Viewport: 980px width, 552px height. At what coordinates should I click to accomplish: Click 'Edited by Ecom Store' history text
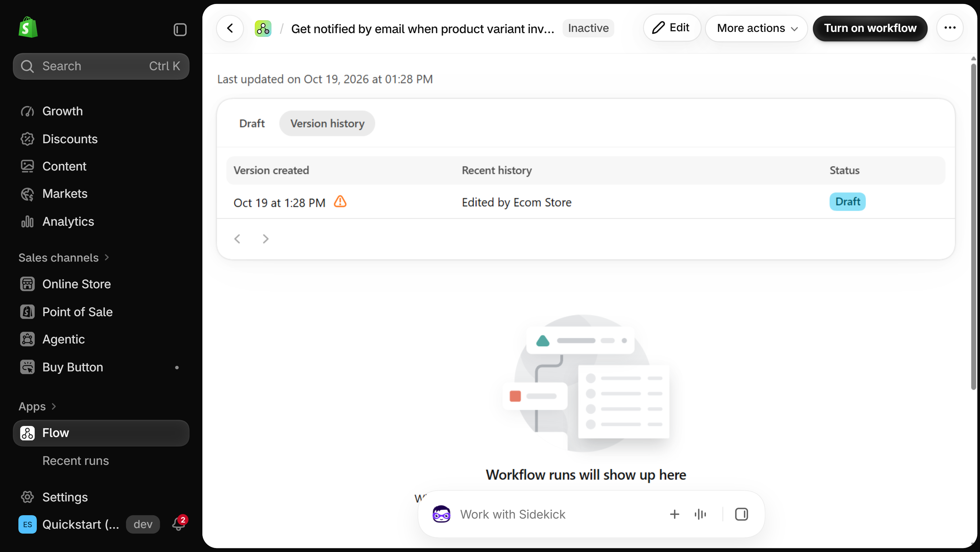[x=516, y=202]
